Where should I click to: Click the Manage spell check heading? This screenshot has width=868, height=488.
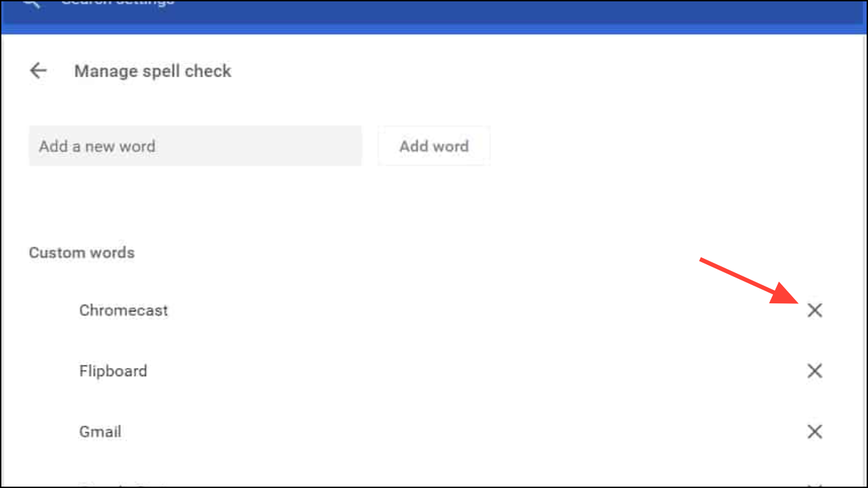pos(152,71)
